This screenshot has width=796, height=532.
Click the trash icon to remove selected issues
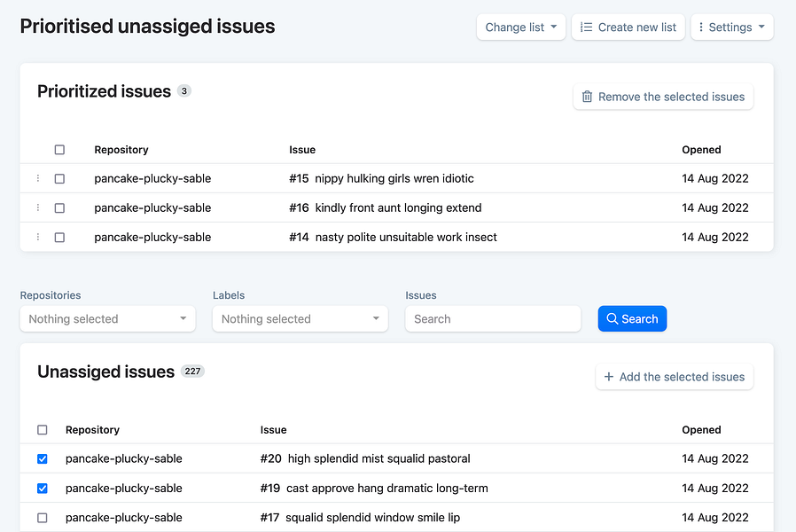(x=587, y=97)
